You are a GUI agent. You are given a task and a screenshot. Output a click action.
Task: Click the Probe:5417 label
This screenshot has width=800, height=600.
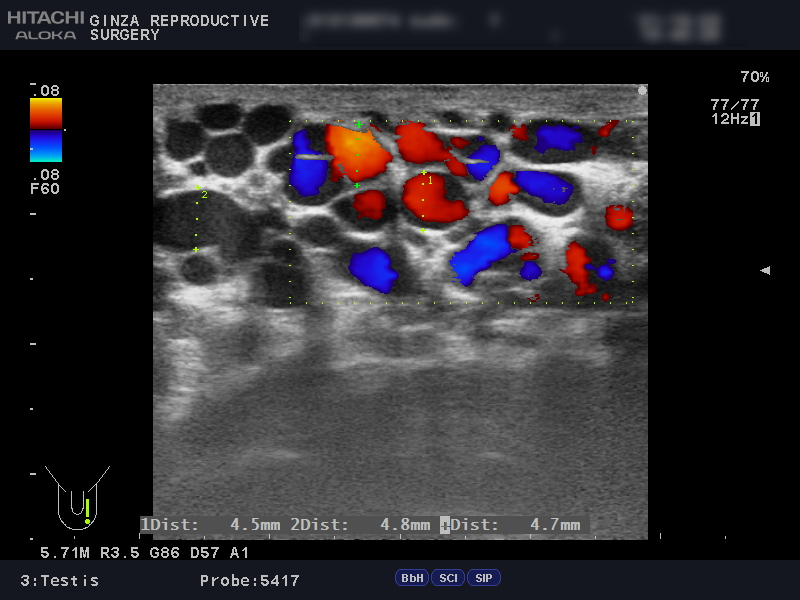[249, 580]
